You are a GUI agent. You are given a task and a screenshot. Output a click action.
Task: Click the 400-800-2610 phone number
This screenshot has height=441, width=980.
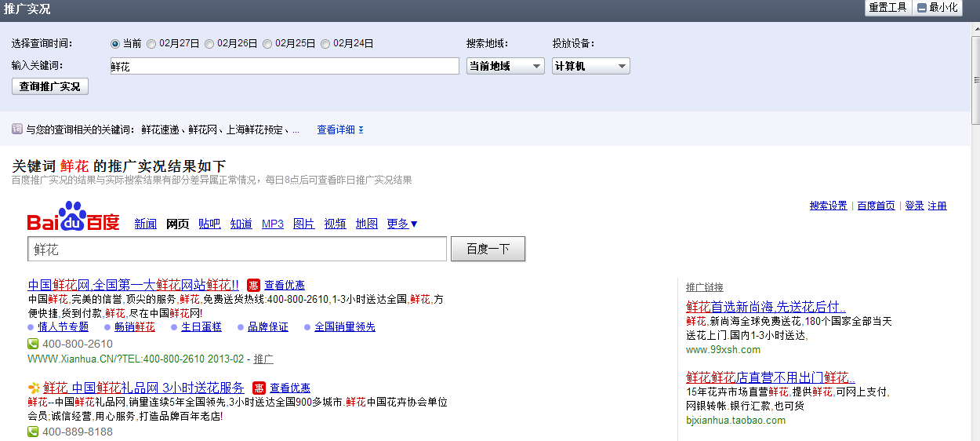click(x=78, y=344)
